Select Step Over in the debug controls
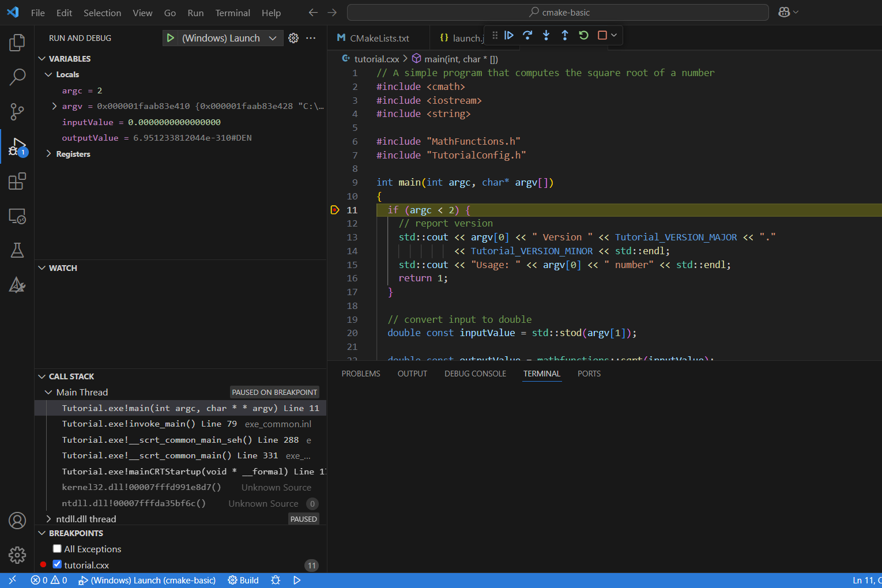Viewport: 882px width, 588px height. (x=527, y=35)
